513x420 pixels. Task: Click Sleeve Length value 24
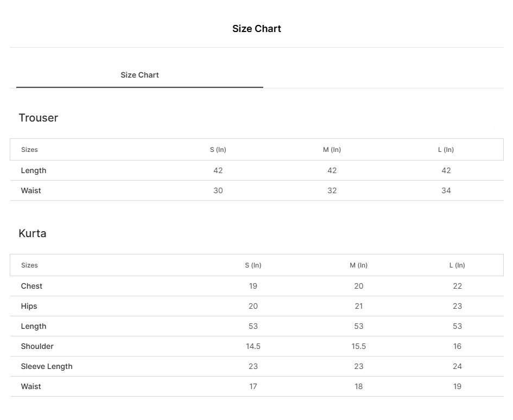[x=457, y=366]
